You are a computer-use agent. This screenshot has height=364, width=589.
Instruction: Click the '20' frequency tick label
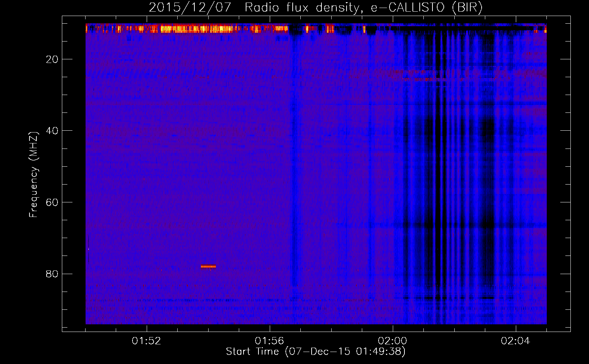(52, 59)
